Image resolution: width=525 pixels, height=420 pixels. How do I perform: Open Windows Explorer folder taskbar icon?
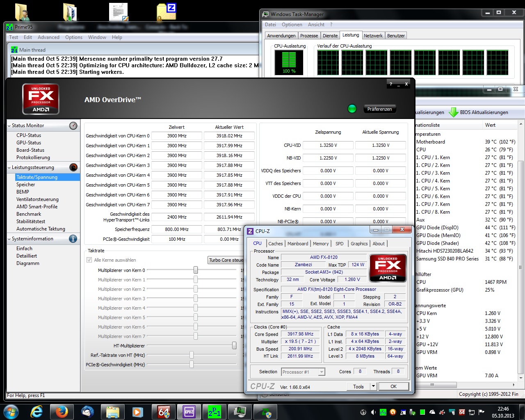pyautogui.click(x=112, y=412)
